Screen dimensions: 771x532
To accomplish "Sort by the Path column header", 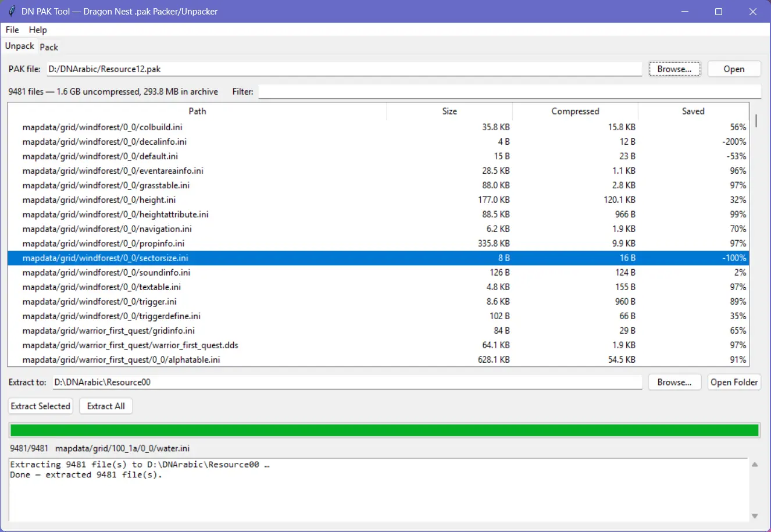I will pyautogui.click(x=197, y=111).
